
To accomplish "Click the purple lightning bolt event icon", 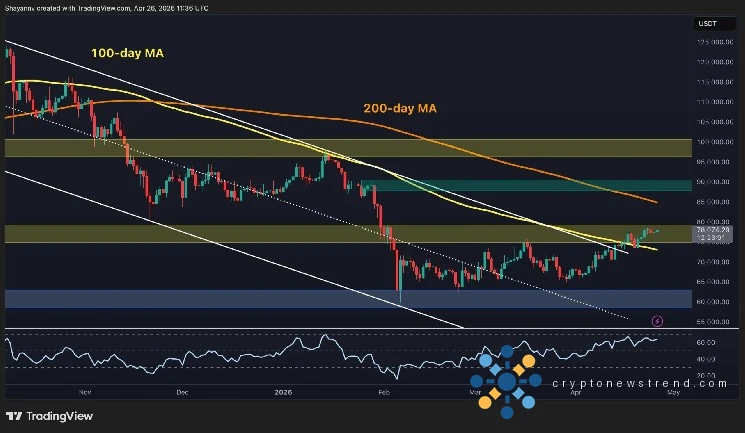I will 657,321.
